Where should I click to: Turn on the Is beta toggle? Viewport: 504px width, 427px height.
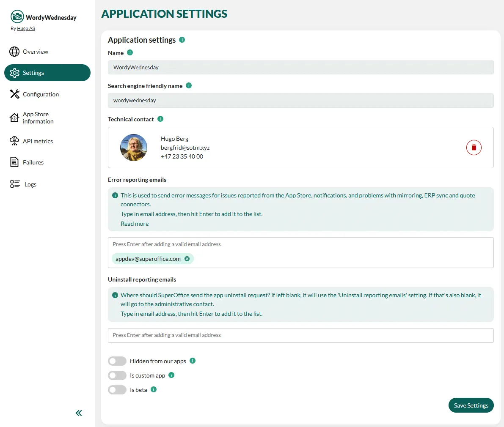pos(117,390)
